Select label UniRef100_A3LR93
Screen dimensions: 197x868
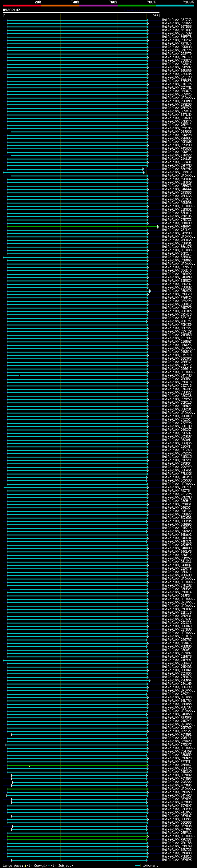click(x=177, y=809)
